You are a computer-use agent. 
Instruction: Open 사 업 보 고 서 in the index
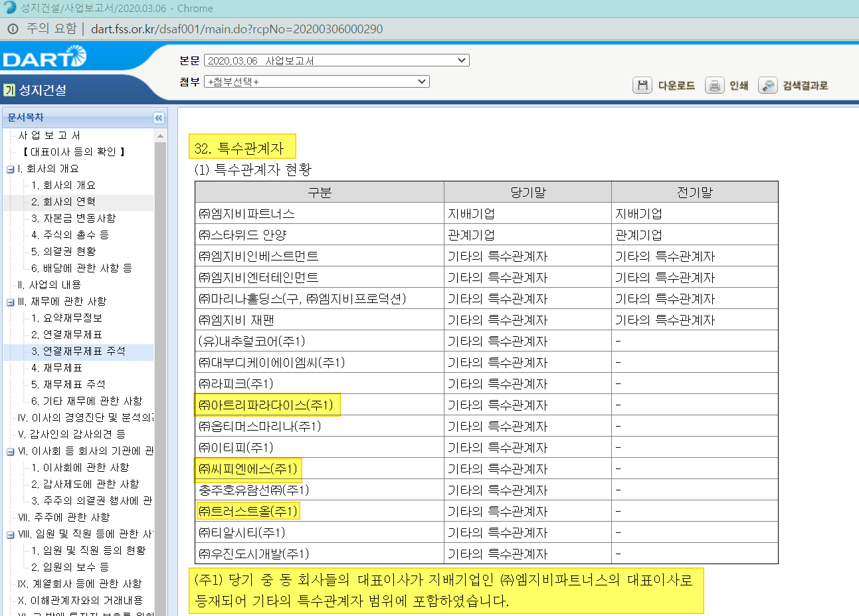(49, 136)
